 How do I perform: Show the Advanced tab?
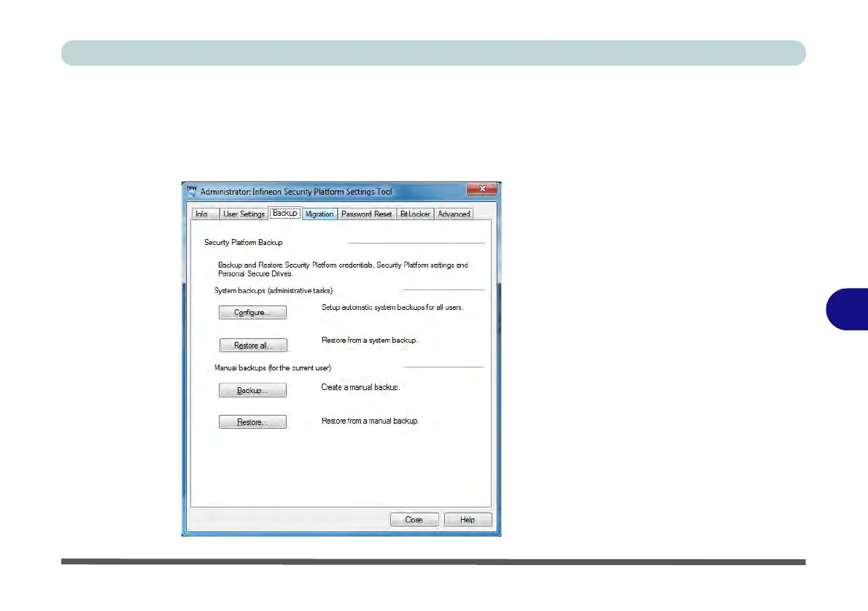[454, 214]
